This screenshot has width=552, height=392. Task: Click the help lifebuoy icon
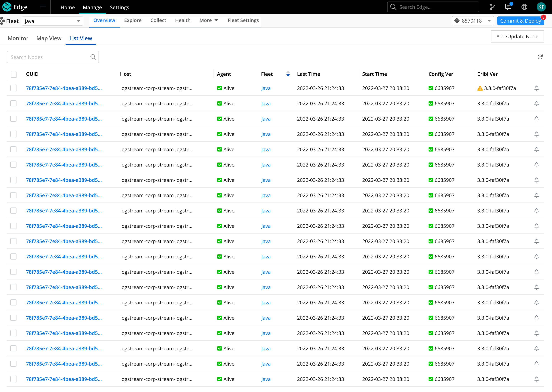point(524,7)
